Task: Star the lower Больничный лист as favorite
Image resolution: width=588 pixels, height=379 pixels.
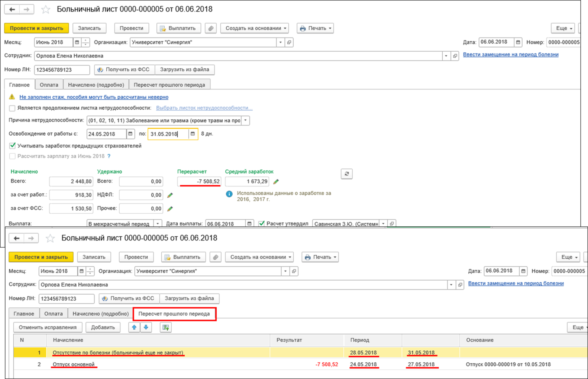Action: [x=50, y=238]
